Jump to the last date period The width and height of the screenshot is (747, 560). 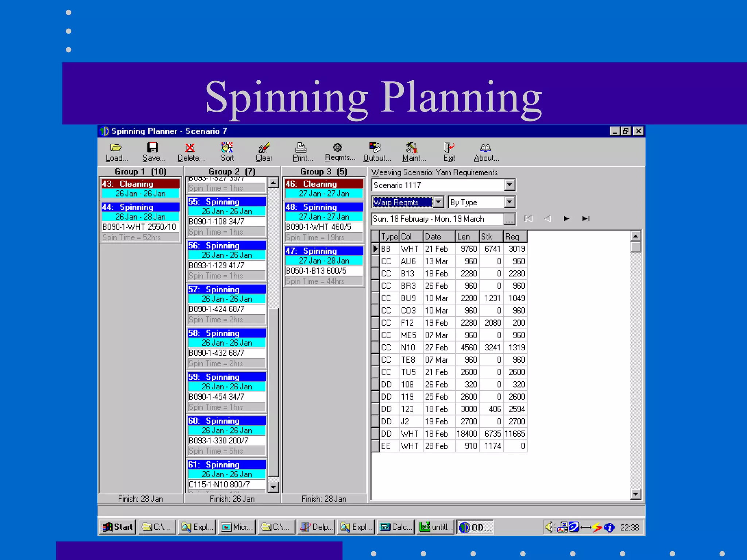click(x=586, y=218)
